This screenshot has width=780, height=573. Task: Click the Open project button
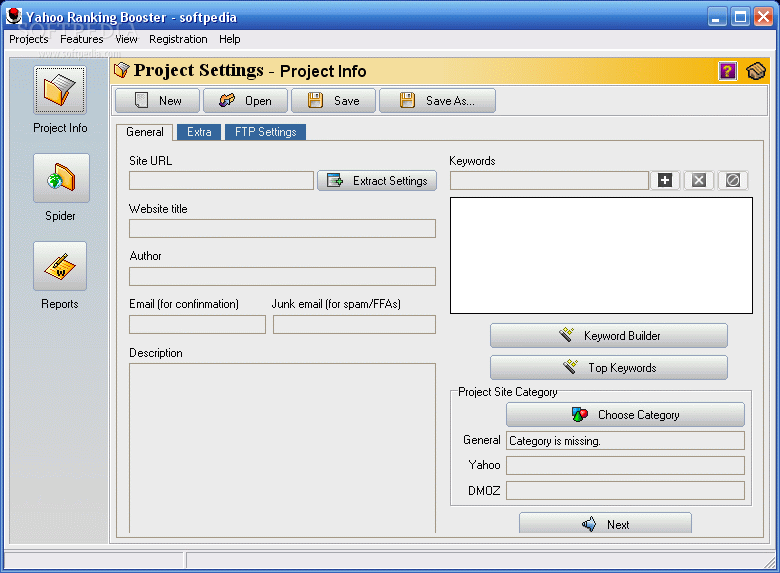click(x=245, y=101)
